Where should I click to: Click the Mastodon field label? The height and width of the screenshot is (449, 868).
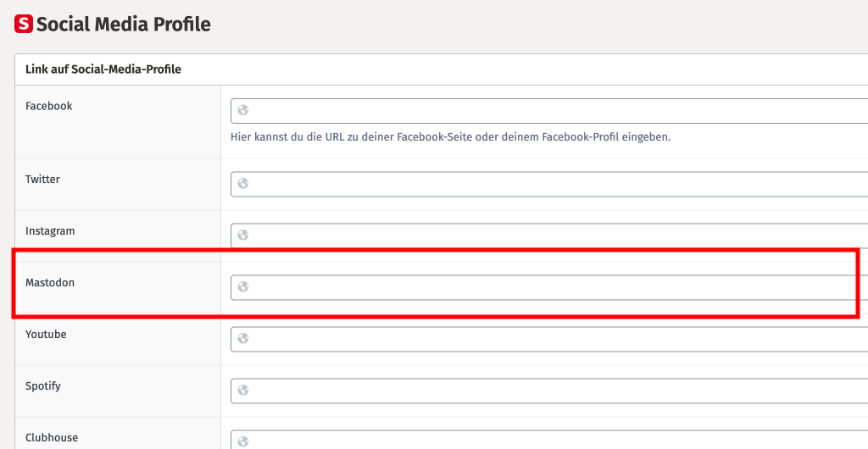50,283
